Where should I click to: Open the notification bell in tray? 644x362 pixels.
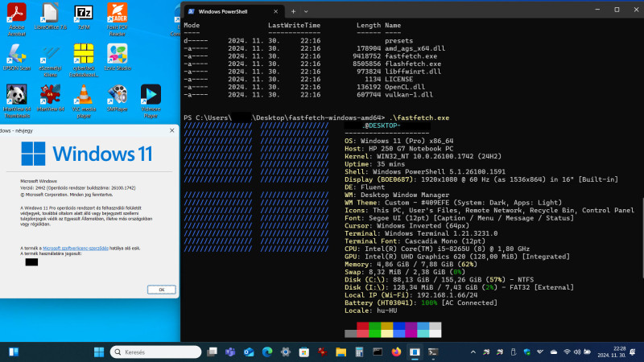point(633,352)
